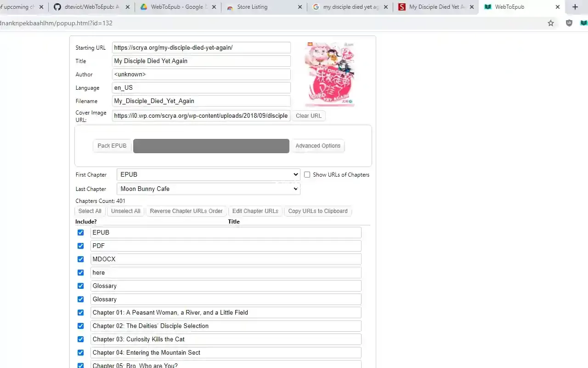Click Unselect All chapters button
This screenshot has width=588, height=368.
click(x=125, y=211)
